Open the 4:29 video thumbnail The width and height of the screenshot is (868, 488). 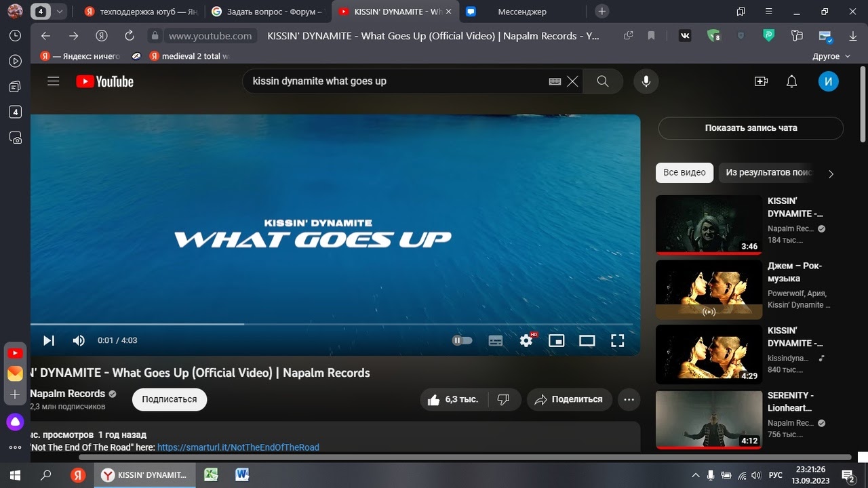709,354
